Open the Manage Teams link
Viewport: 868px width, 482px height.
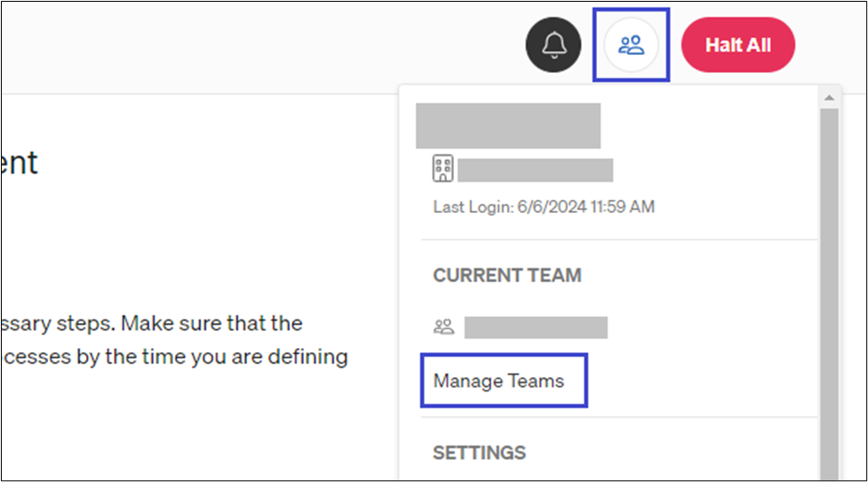pos(498,382)
